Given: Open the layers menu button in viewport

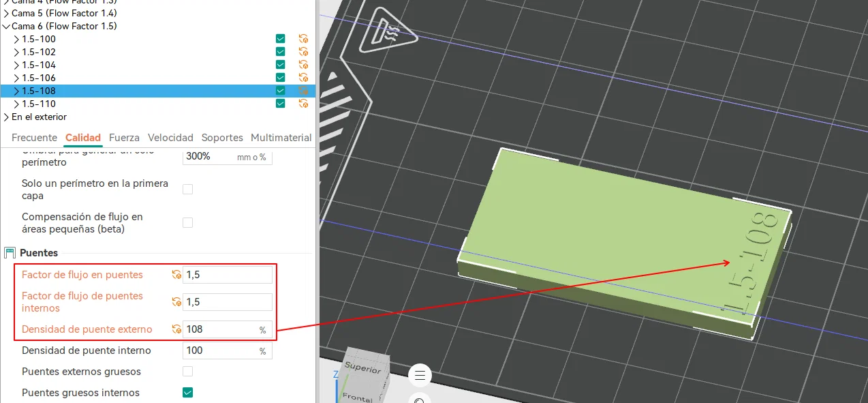Looking at the screenshot, I should point(420,375).
